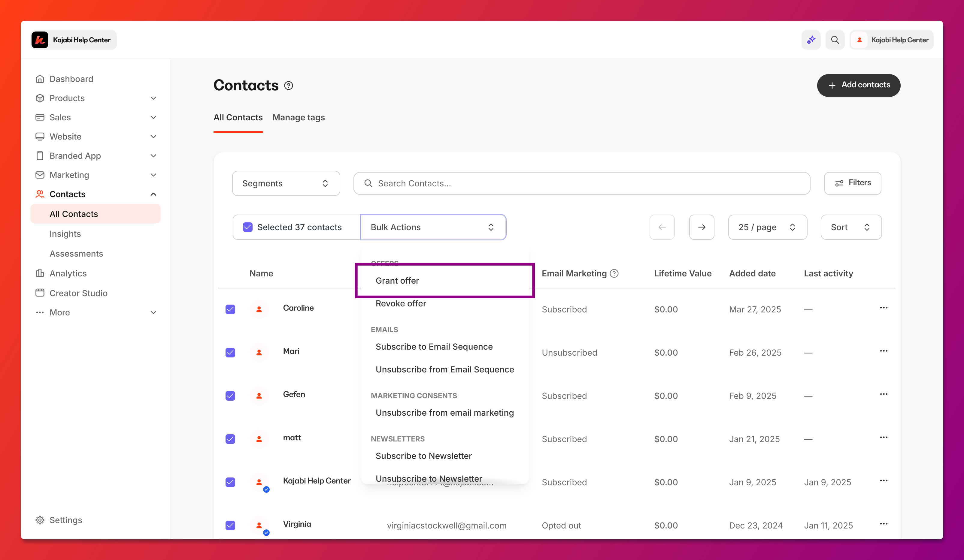Click the Settings gear icon
The image size is (964, 560).
coord(40,520)
